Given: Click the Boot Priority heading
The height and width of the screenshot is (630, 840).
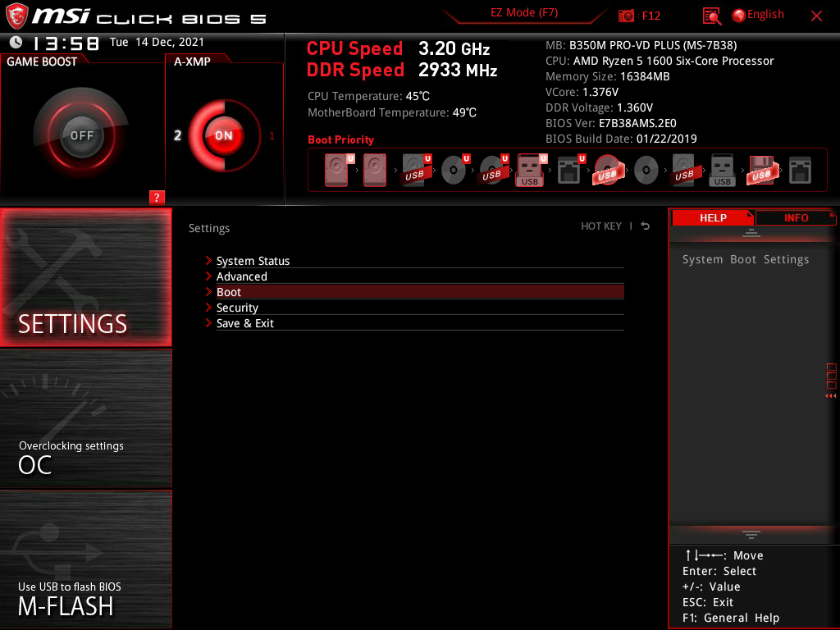Looking at the screenshot, I should coord(340,139).
